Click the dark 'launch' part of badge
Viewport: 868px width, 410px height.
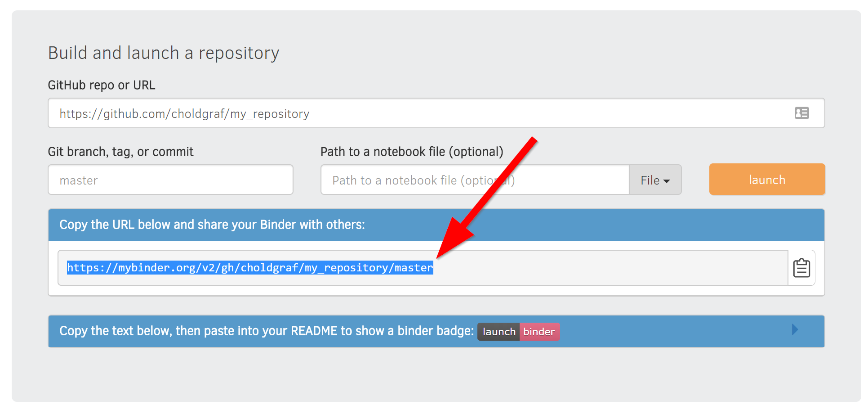[499, 332]
